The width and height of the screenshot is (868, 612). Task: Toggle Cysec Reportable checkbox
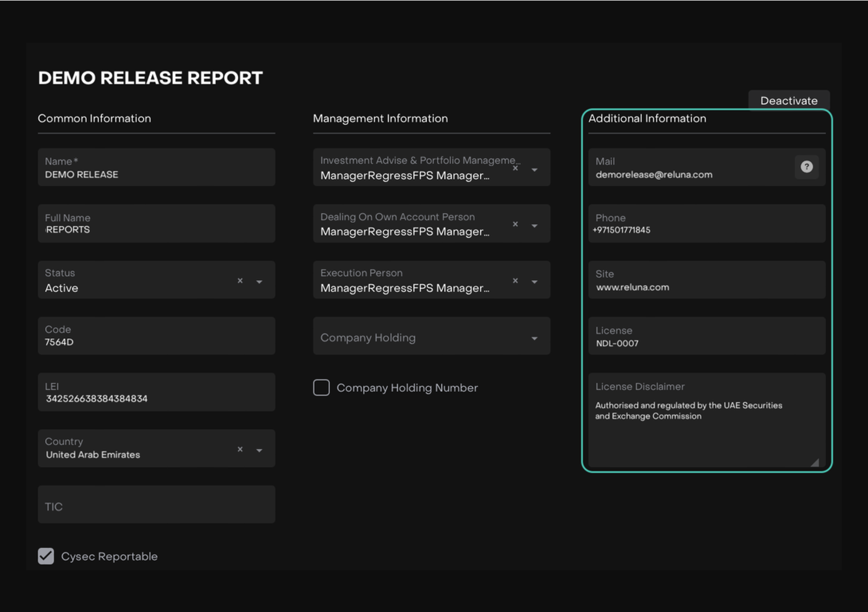click(x=46, y=556)
